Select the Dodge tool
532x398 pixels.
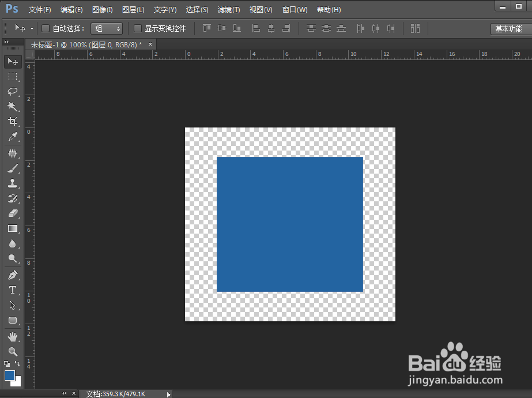tap(13, 258)
